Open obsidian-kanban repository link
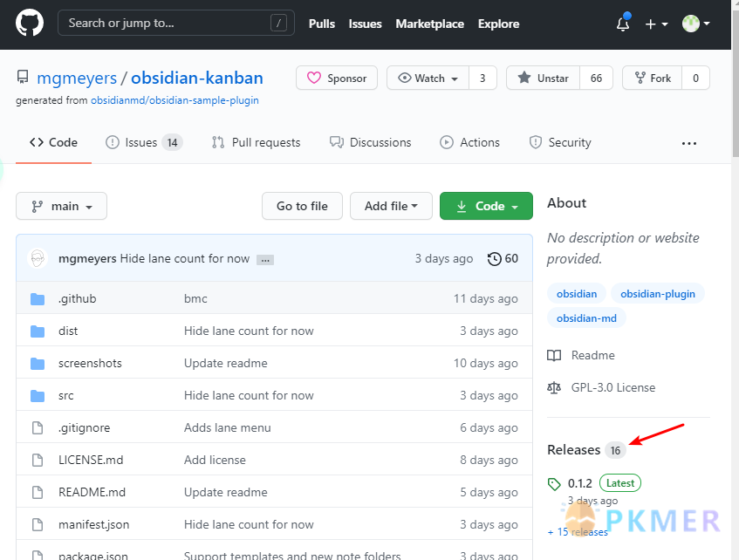The image size is (739, 560). 197,78
